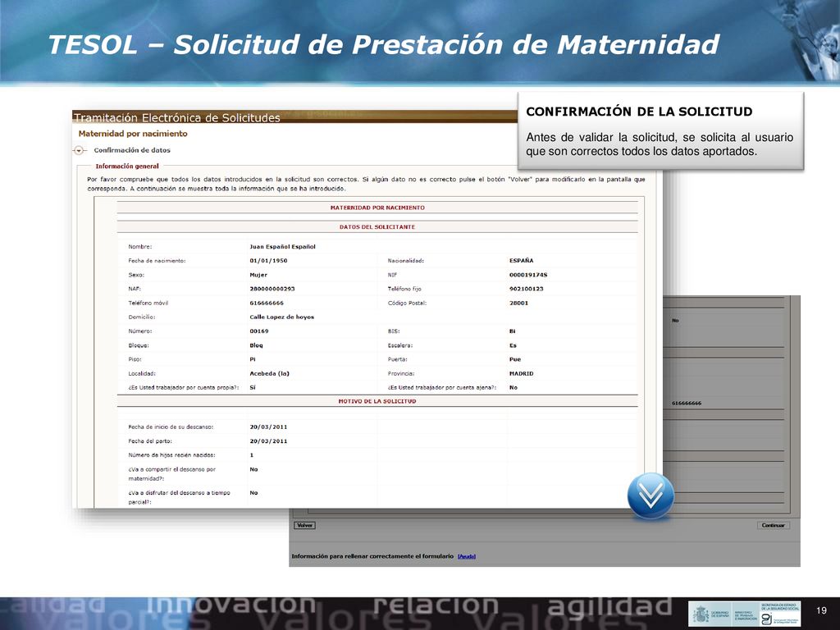Select the BIS value Bi
This screenshot has width=840, height=630.
512,331
